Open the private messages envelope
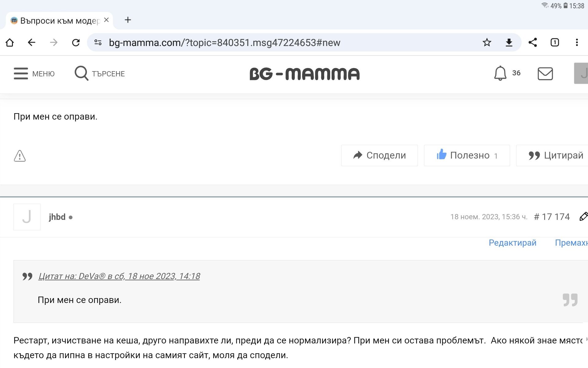This screenshot has width=588, height=368. (545, 74)
